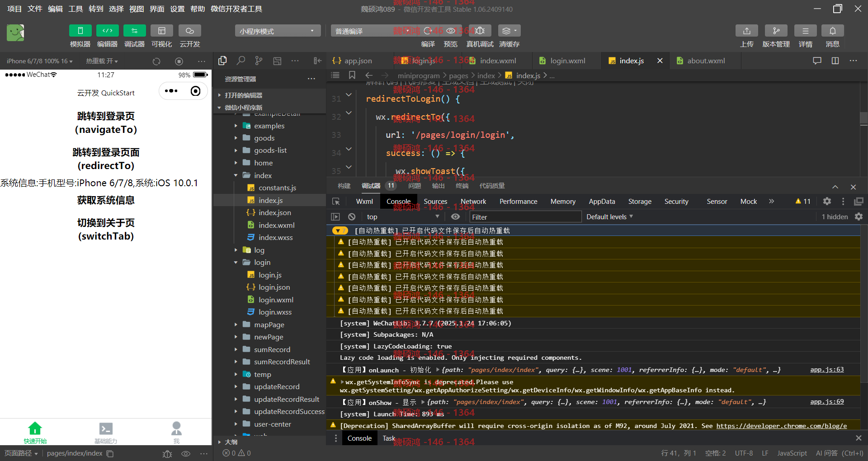Viewport: 868px width, 461px height.
Task: Open the Sources devtools tab
Action: coord(435,202)
